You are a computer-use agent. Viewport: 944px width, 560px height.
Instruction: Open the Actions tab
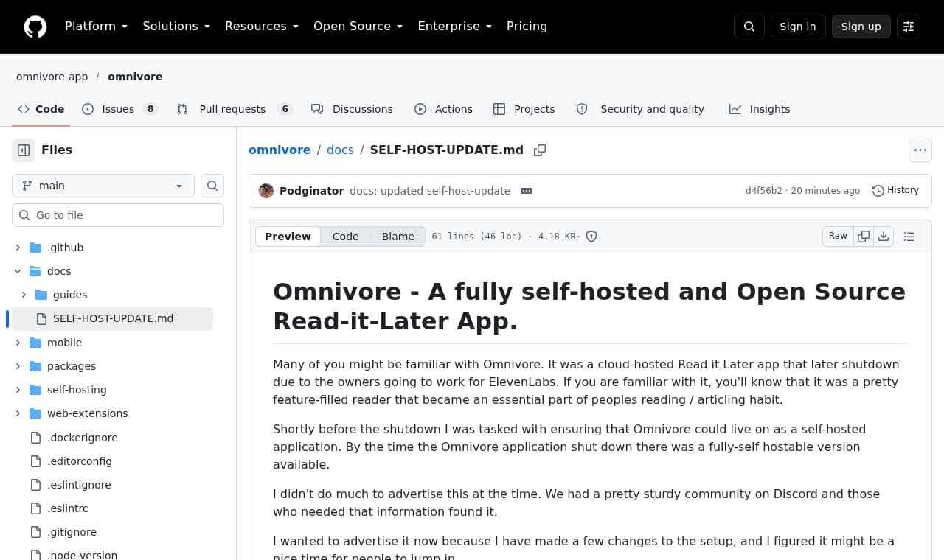click(443, 109)
